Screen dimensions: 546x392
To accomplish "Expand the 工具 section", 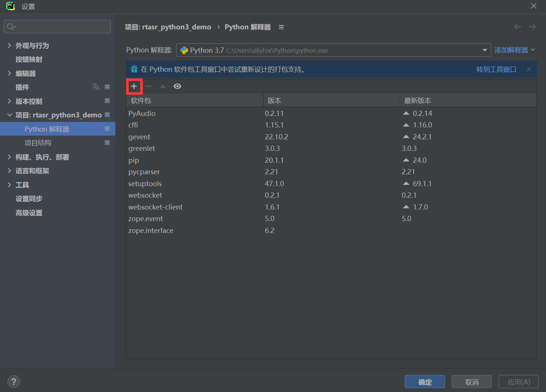I will tap(9, 185).
